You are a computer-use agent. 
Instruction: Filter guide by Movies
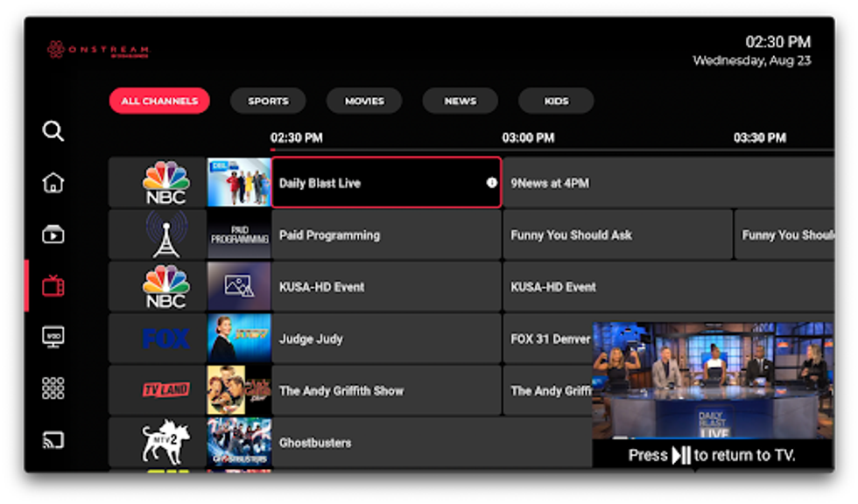[x=364, y=101]
